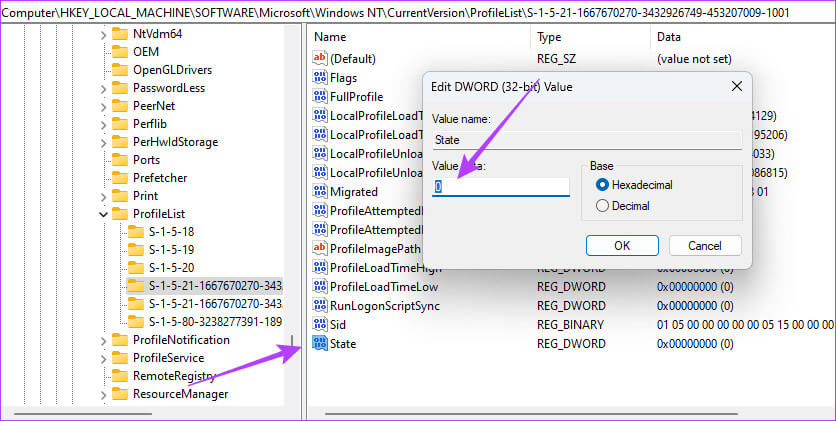The width and height of the screenshot is (836, 421).
Task: Expand the ProfileNotification key
Action: coord(103,341)
